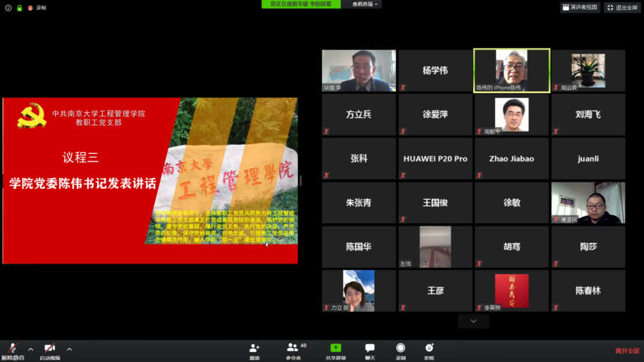Screen dimensions: 644x362
Task: Open the 聊天 chat icon
Action: point(370,349)
